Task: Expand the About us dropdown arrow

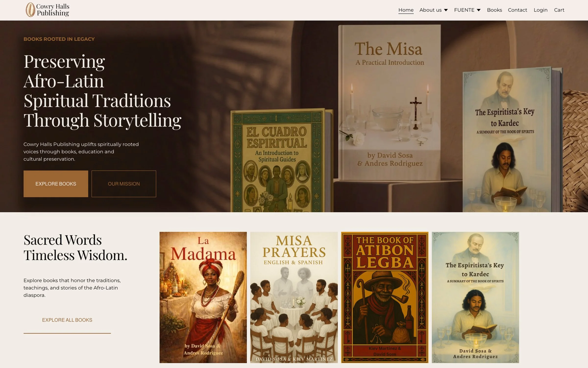Action: point(446,10)
